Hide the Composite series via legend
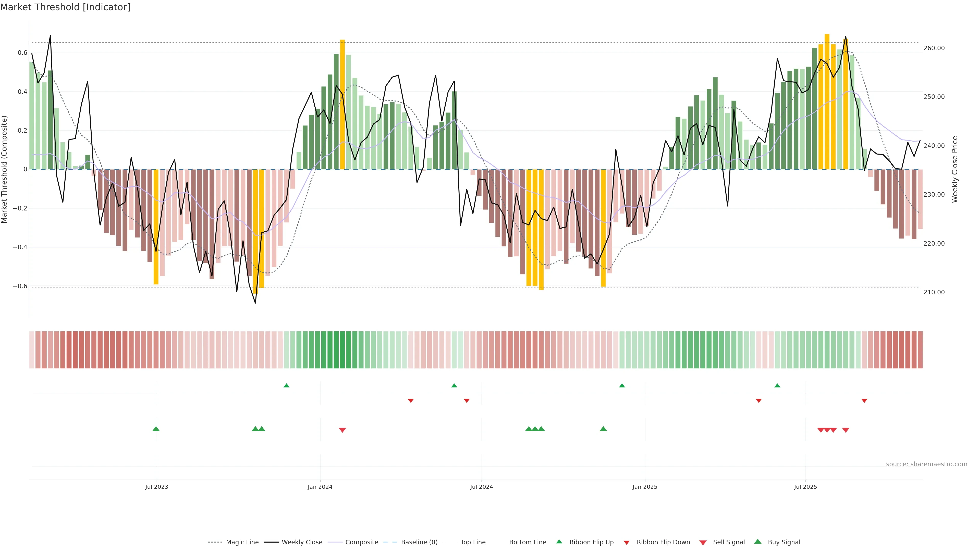 361,542
